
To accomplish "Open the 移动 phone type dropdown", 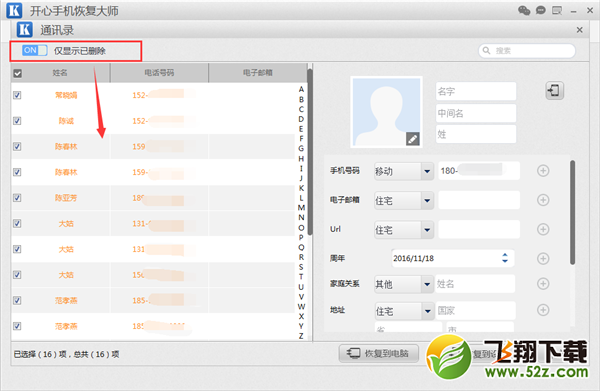I will pyautogui.click(x=404, y=171).
